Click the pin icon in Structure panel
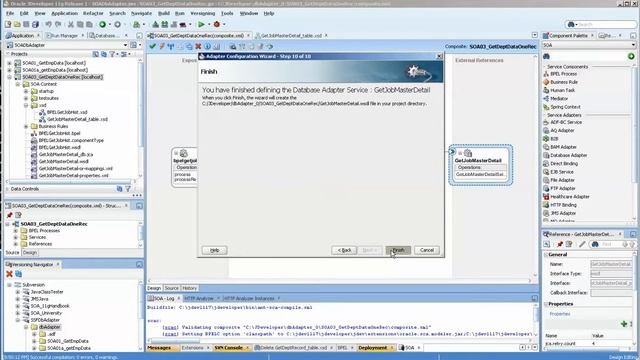The height and width of the screenshot is (360, 640). 9,215
